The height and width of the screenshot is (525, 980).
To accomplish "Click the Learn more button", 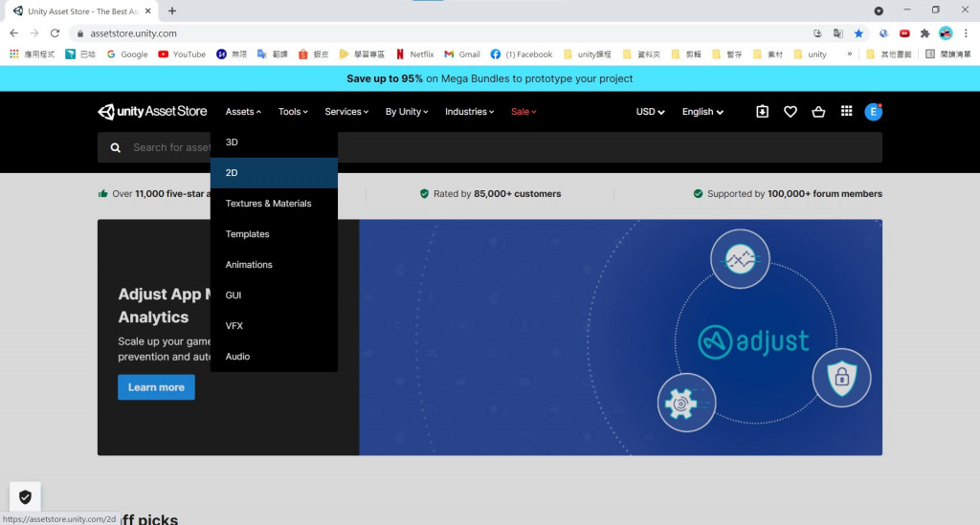I will point(156,387).
